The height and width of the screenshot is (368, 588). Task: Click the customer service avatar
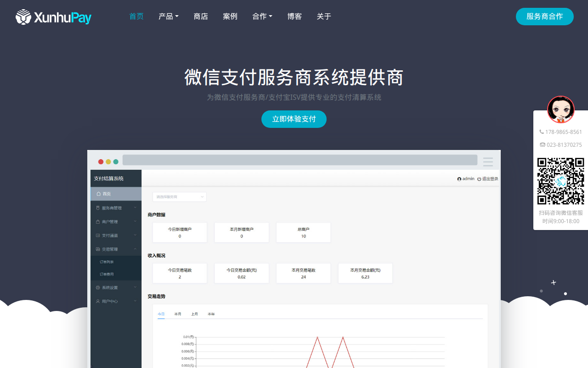click(561, 109)
